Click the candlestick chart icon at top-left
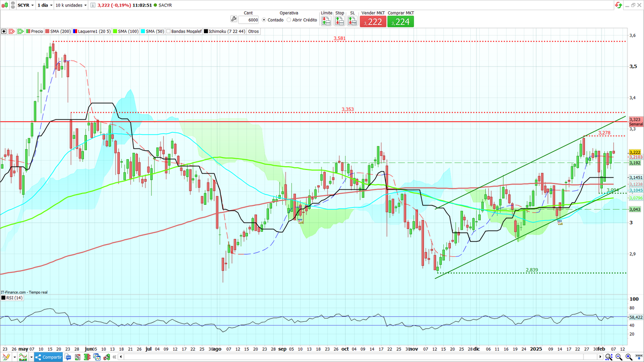The width and height of the screenshot is (644, 362). click(5, 4)
